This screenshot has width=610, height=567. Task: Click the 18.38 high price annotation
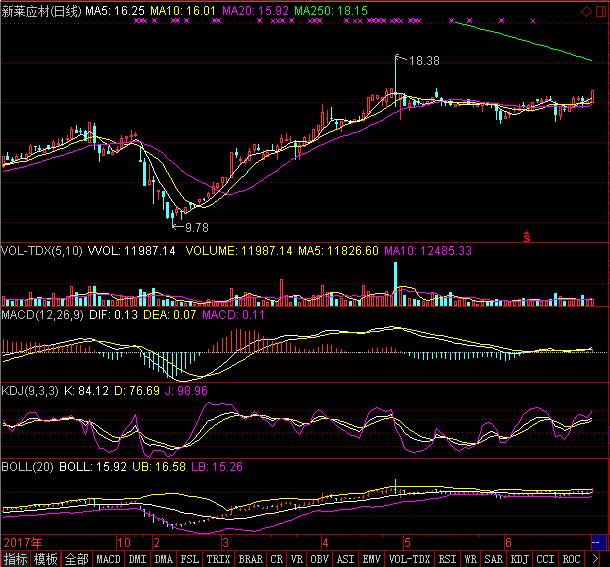pos(424,61)
